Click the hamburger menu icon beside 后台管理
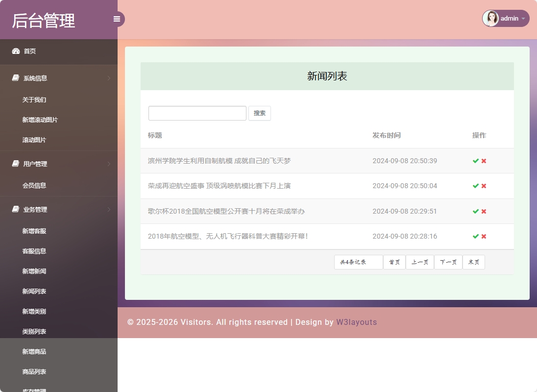The width and height of the screenshot is (537, 392). 117,19
